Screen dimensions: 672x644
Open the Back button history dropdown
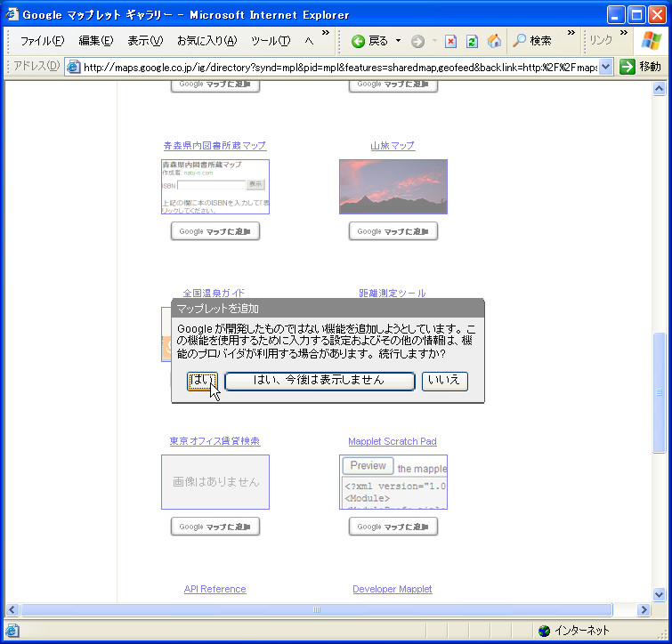pyautogui.click(x=398, y=41)
